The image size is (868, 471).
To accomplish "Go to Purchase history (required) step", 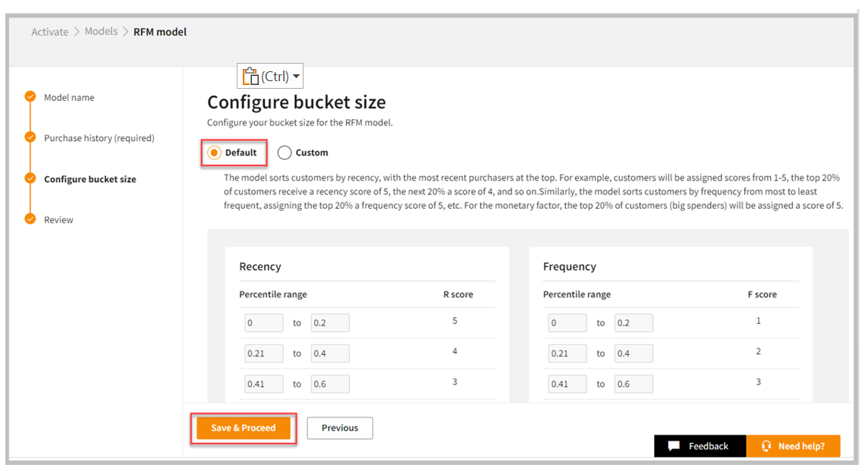I will click(99, 138).
